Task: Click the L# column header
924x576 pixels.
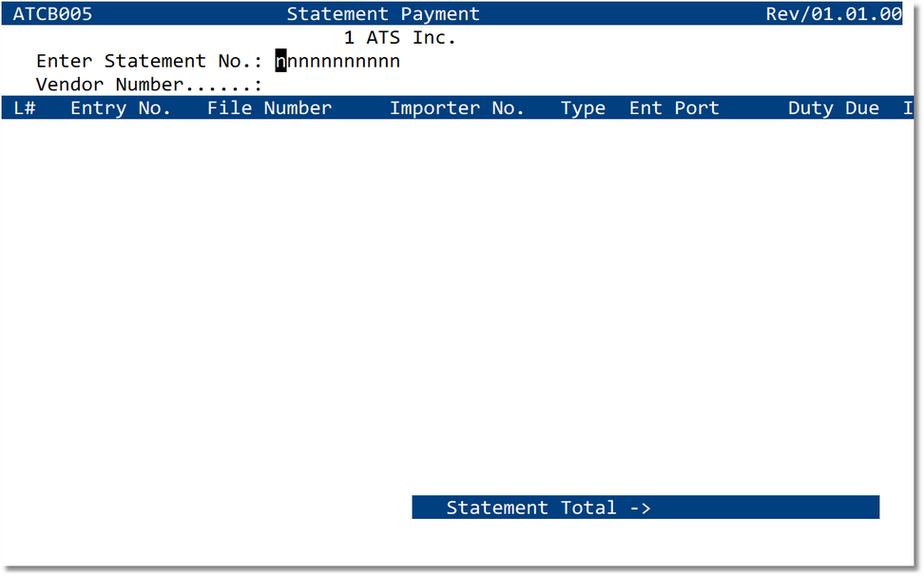Action: coord(24,107)
